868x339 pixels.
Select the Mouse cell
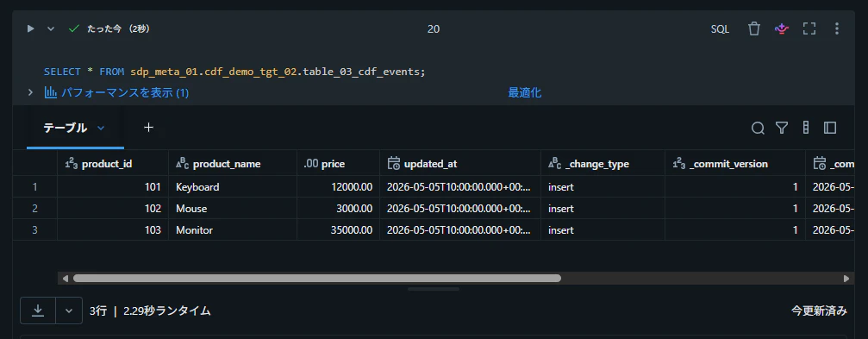click(233, 209)
